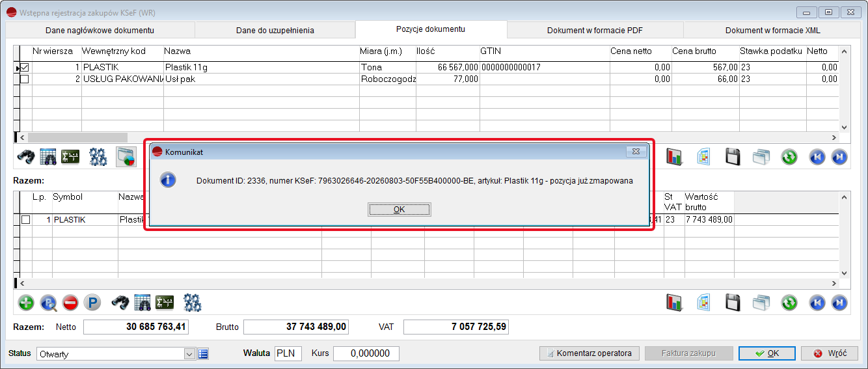This screenshot has height=369, width=868.
Task: Open Dokument w formacie PDF tab
Action: (595, 30)
